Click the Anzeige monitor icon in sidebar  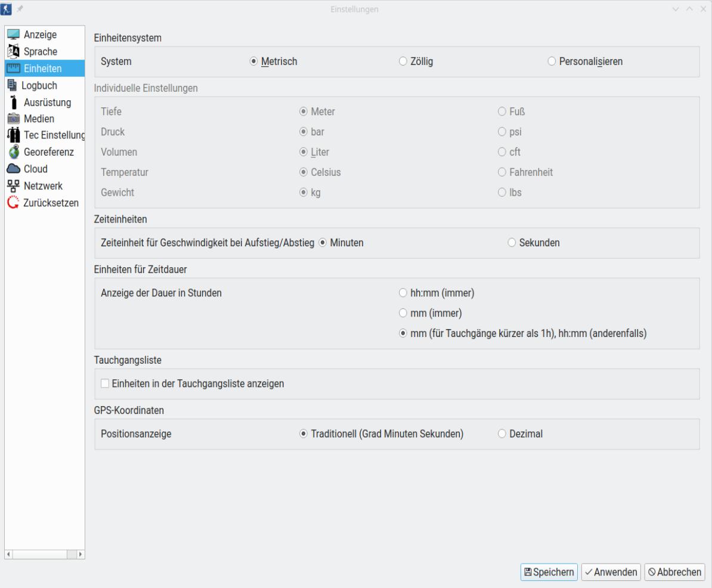coord(13,35)
